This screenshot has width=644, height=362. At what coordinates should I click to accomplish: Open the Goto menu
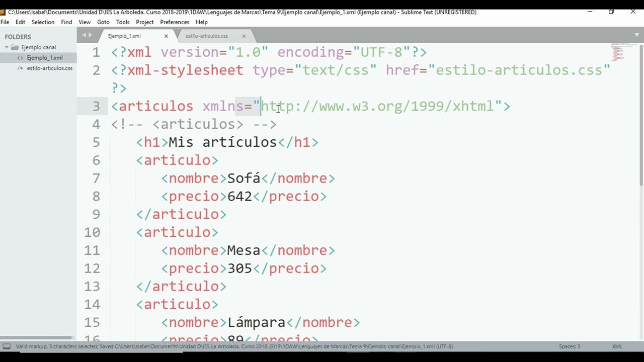103,22
